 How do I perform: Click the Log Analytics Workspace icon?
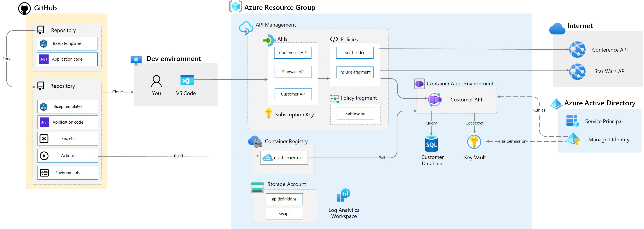click(x=343, y=195)
